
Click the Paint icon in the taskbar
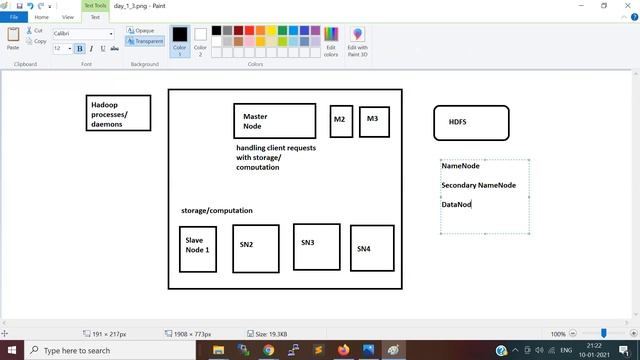[393, 350]
